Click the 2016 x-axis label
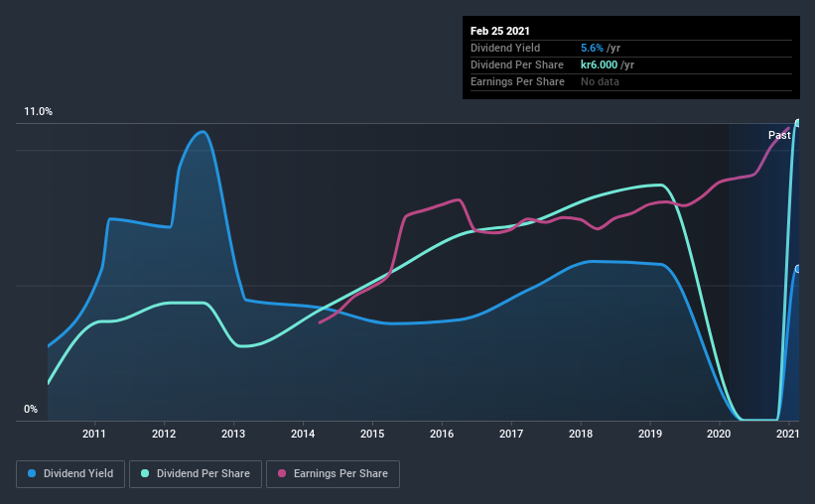 [x=442, y=434]
